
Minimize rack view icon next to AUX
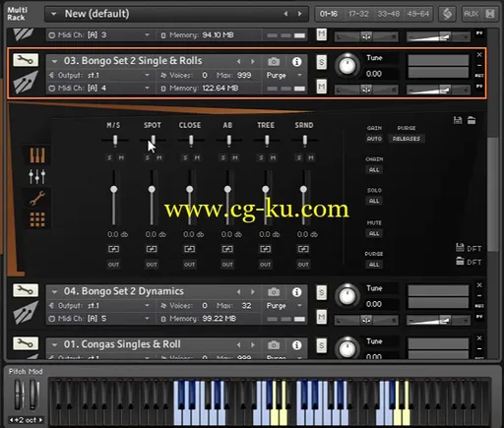tap(490, 14)
